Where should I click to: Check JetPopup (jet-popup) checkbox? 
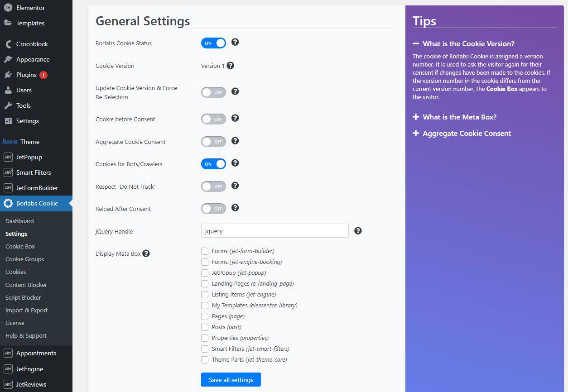pos(205,273)
